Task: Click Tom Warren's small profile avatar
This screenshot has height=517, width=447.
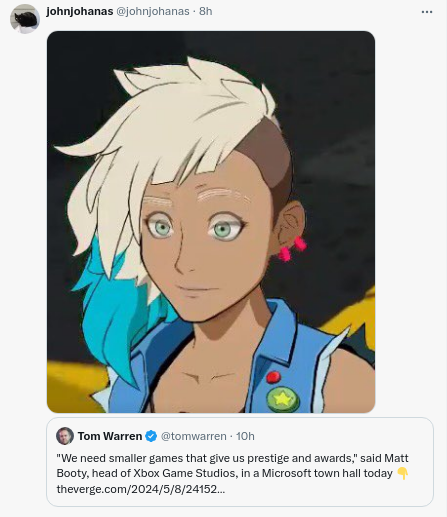Action: click(65, 436)
